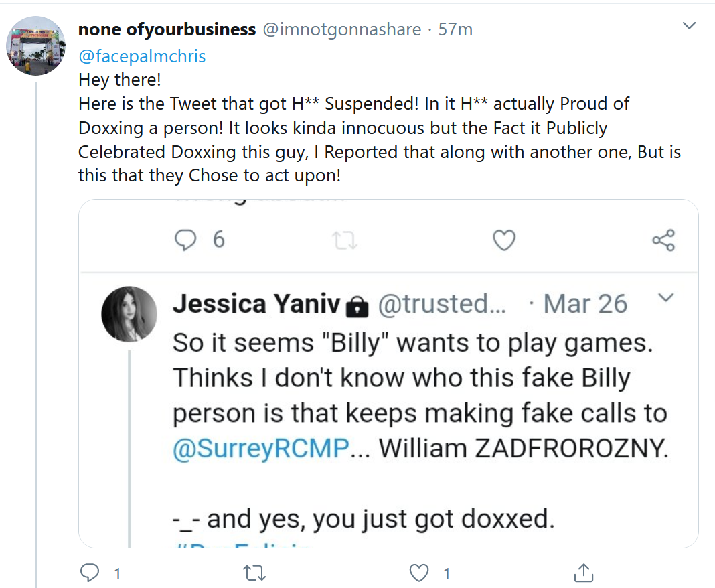The height and width of the screenshot is (588, 715).
Task: Share the outer tweet via upload icon
Action: coord(584,573)
